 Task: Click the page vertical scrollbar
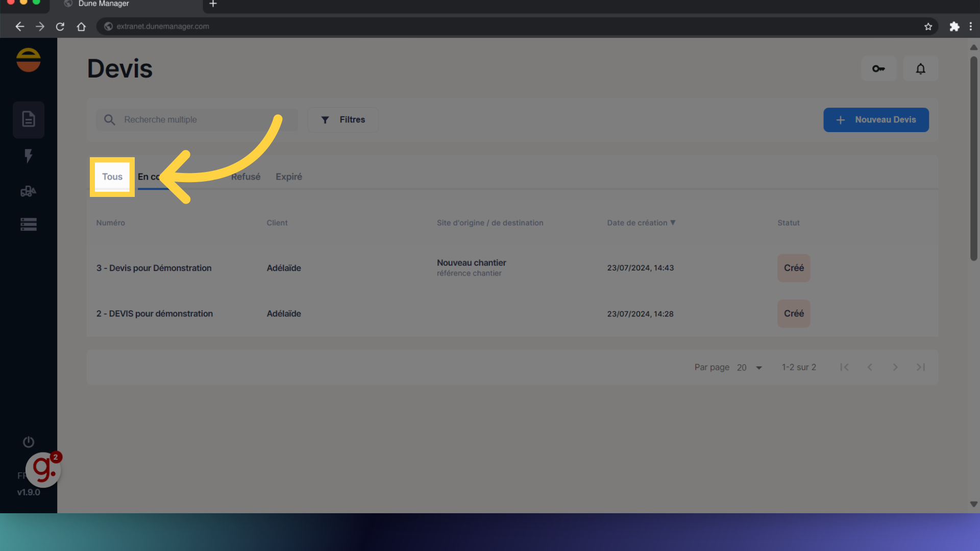coord(973,158)
